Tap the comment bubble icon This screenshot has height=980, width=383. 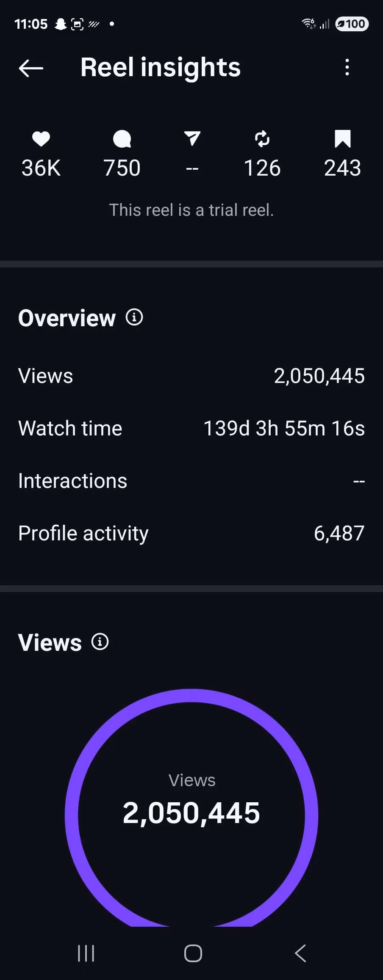click(x=122, y=139)
